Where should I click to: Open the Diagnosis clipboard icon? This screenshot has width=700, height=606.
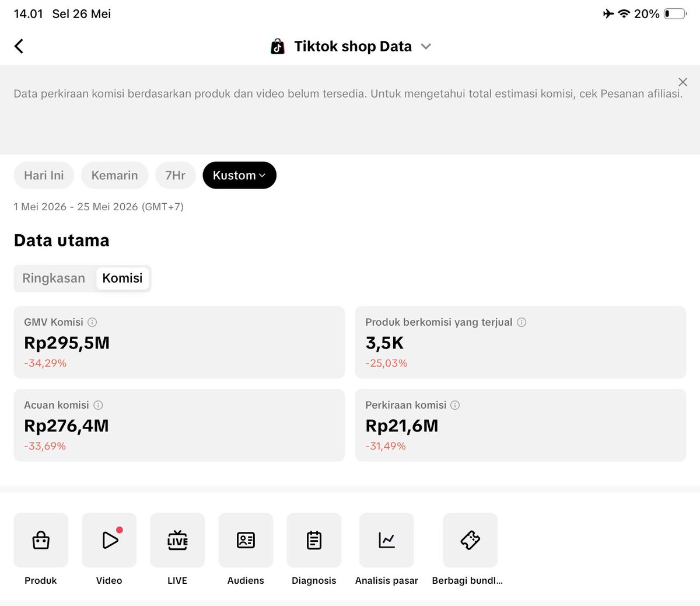(314, 540)
